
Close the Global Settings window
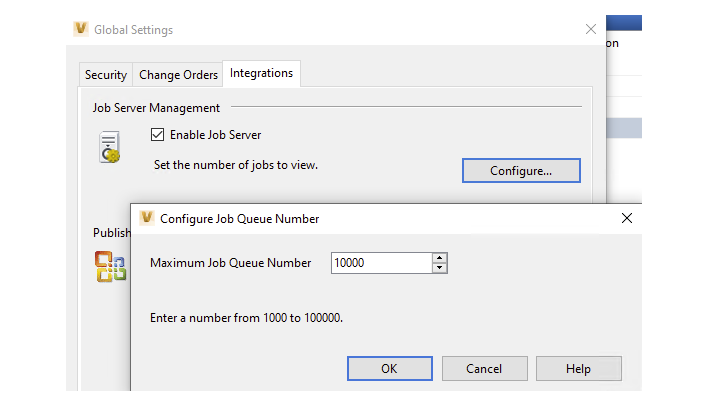point(590,29)
